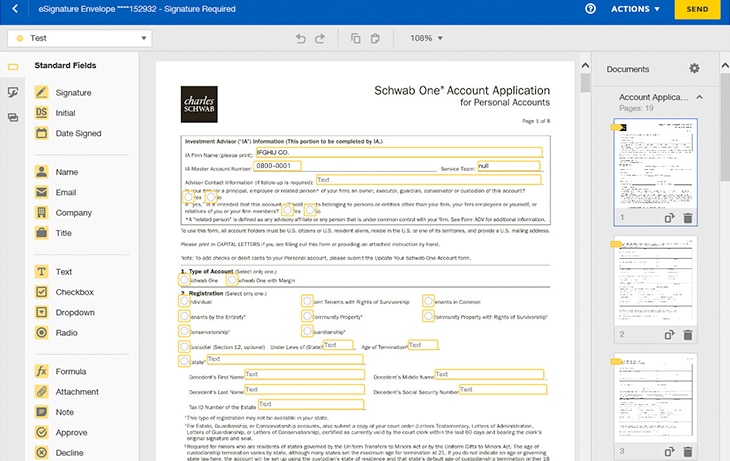Click the IA Firm Name field
The height and width of the screenshot is (461, 730).
click(x=399, y=152)
